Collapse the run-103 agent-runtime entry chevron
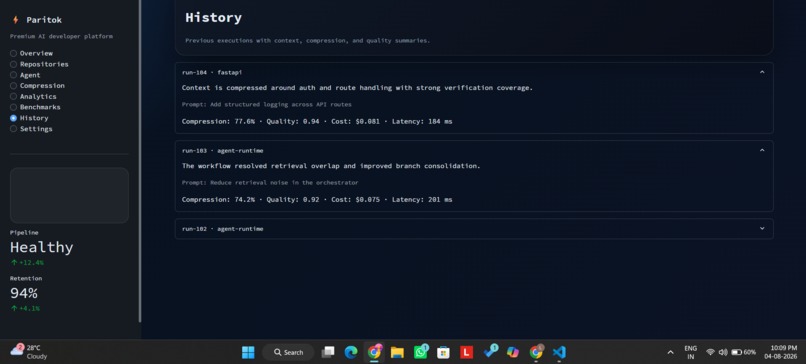The width and height of the screenshot is (806, 364). point(762,151)
